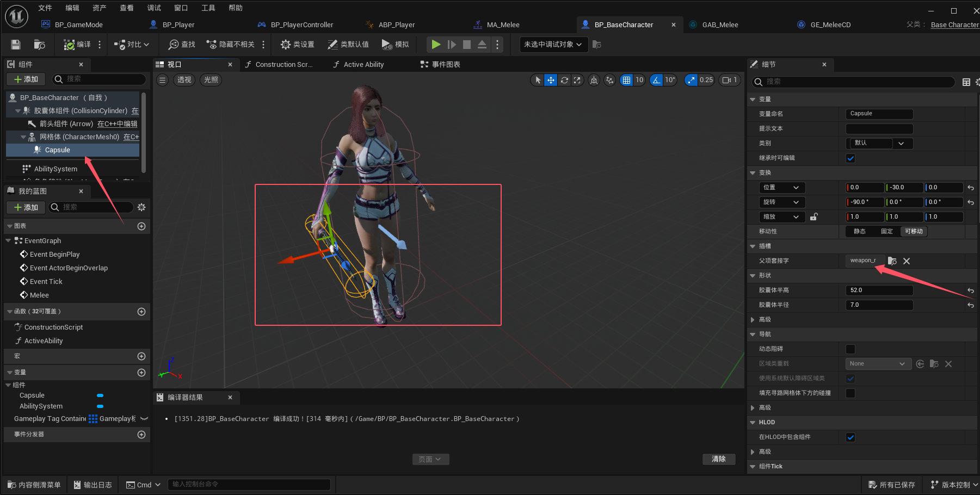Open the Tools (工具) menu
The image size is (980, 495).
208,8
